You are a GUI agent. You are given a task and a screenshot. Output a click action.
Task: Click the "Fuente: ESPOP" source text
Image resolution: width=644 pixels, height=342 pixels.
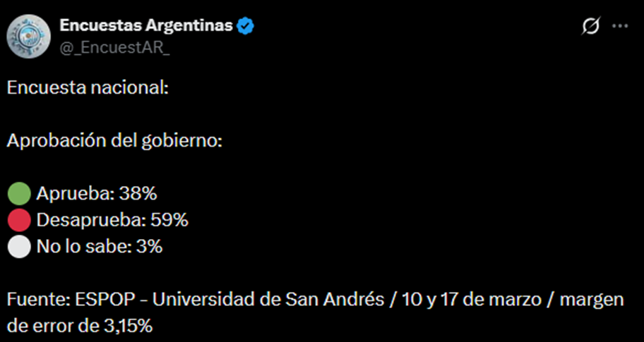(61, 300)
